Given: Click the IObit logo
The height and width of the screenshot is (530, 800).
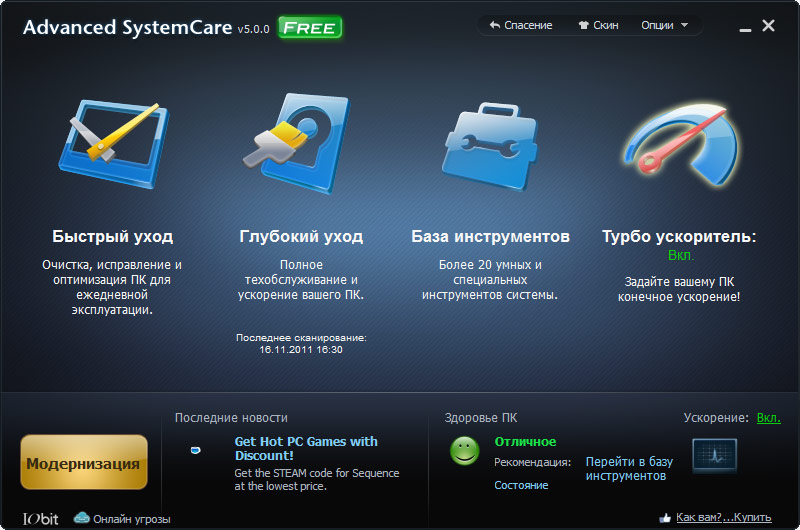Looking at the screenshot, I should click(x=40, y=519).
